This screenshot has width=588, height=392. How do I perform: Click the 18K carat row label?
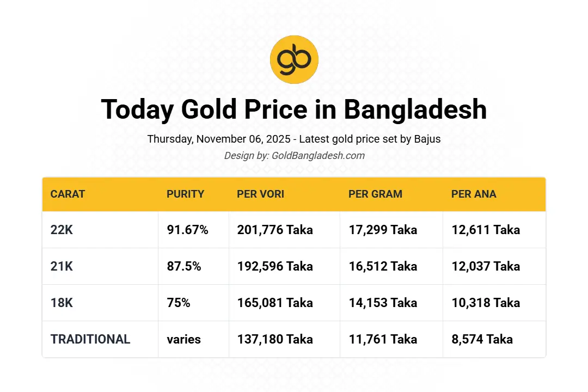pos(62,303)
